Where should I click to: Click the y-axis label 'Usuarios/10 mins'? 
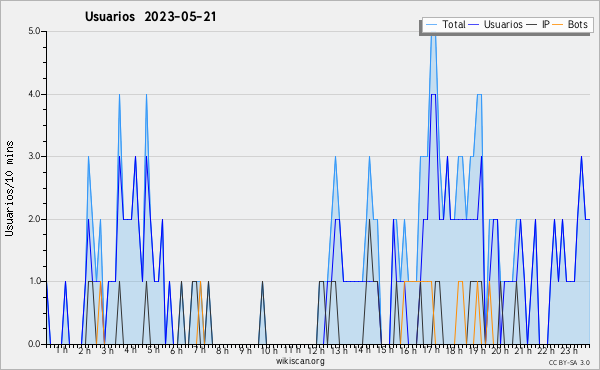pos(9,189)
